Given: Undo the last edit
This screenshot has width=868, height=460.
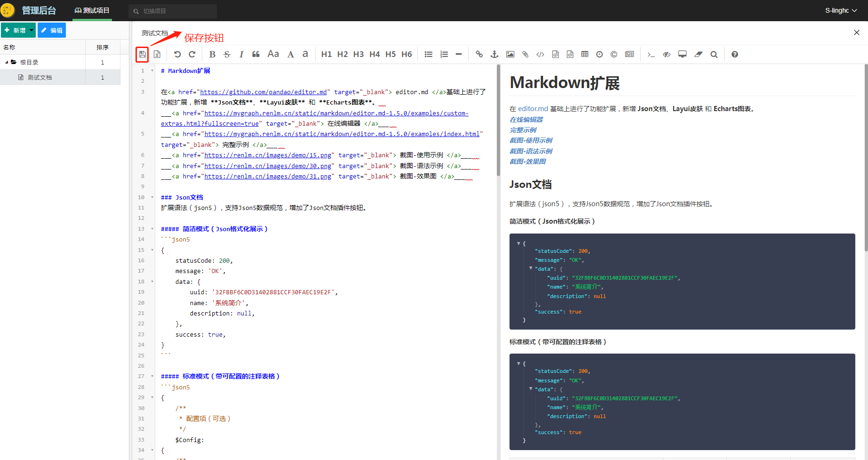Looking at the screenshot, I should point(177,54).
